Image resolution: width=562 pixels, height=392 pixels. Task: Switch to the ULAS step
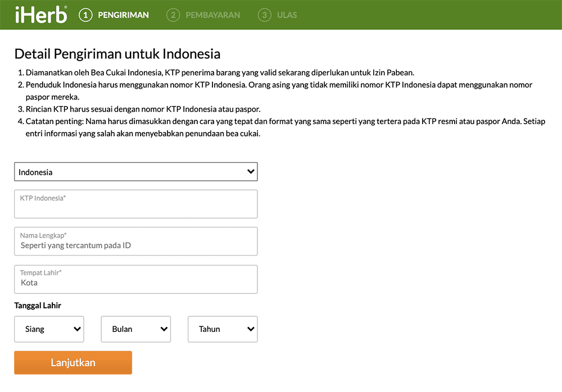[287, 15]
